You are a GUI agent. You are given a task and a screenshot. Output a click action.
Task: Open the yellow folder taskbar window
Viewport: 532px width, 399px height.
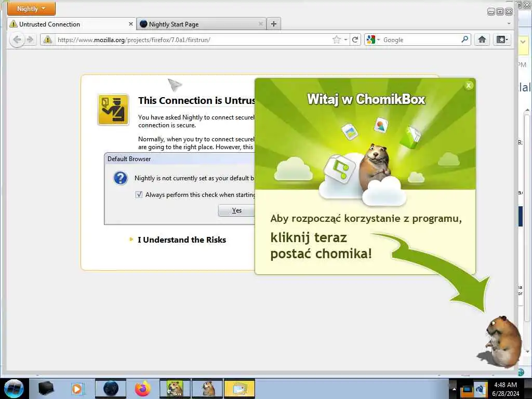click(239, 389)
